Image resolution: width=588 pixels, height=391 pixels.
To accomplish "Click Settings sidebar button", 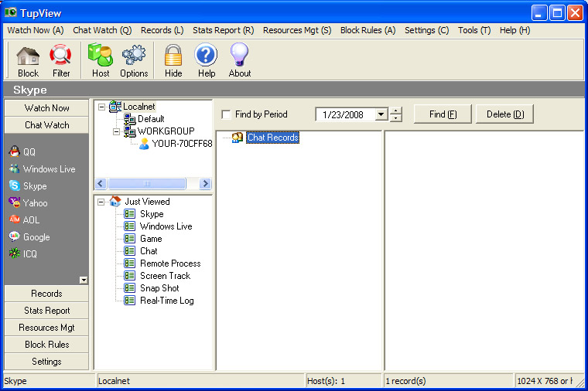I will point(47,361).
